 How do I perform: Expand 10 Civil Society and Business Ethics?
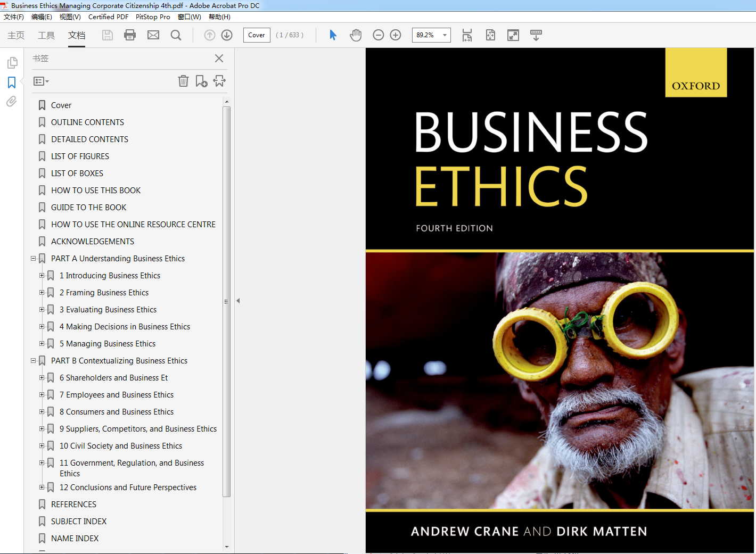(x=42, y=446)
